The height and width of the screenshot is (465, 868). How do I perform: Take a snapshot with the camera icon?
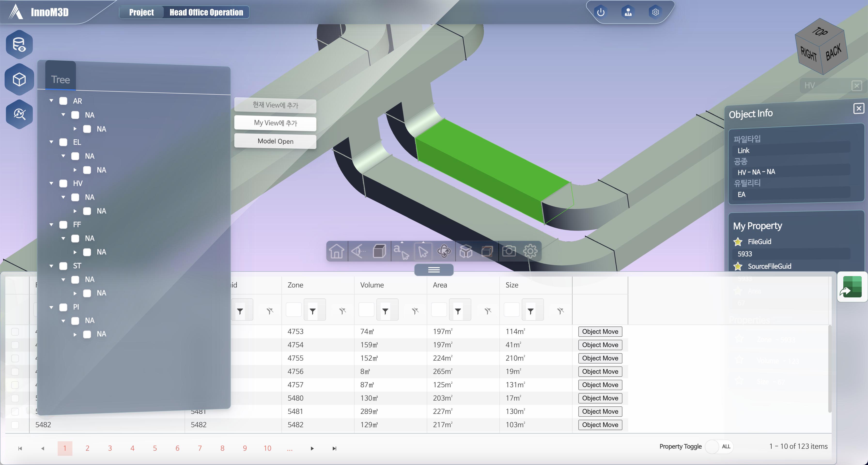509,251
